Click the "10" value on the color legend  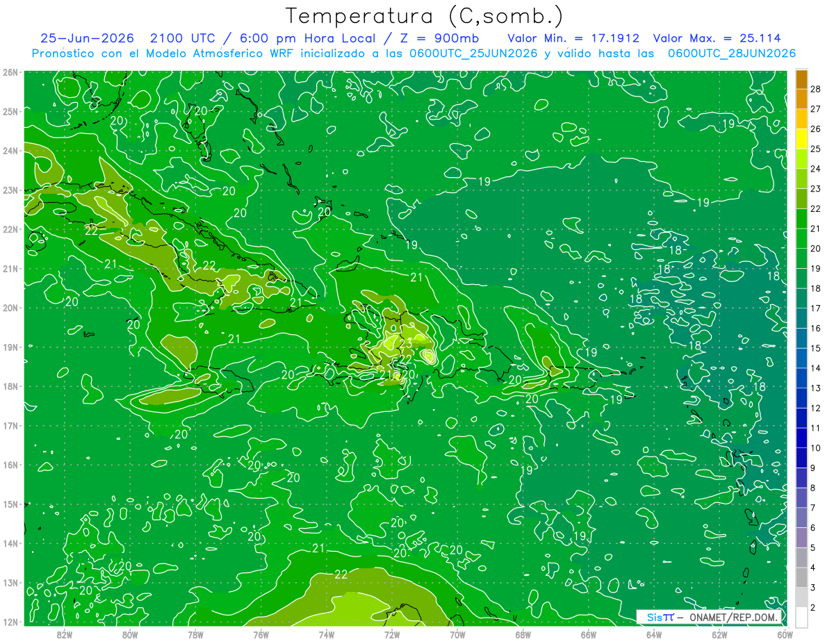pyautogui.click(x=815, y=448)
